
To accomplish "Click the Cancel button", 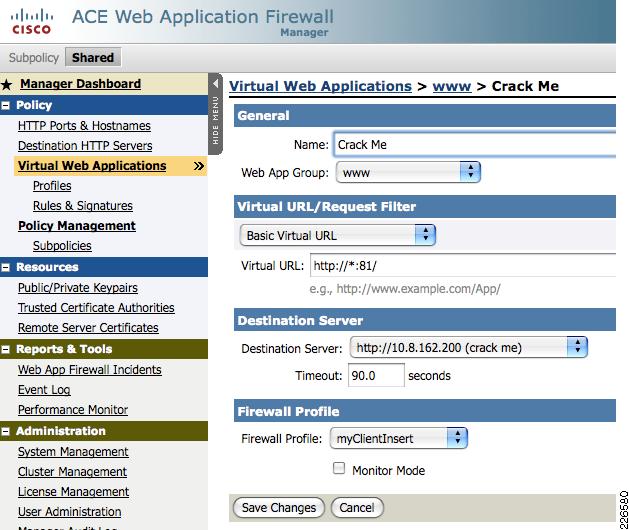I will click(x=357, y=508).
